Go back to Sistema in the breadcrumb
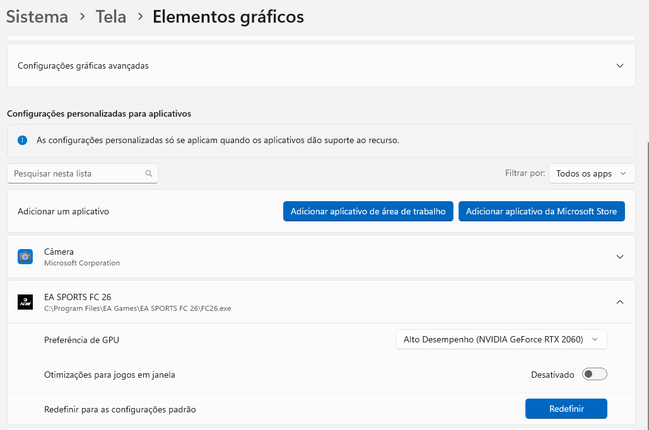This screenshot has width=649, height=430. tap(38, 17)
